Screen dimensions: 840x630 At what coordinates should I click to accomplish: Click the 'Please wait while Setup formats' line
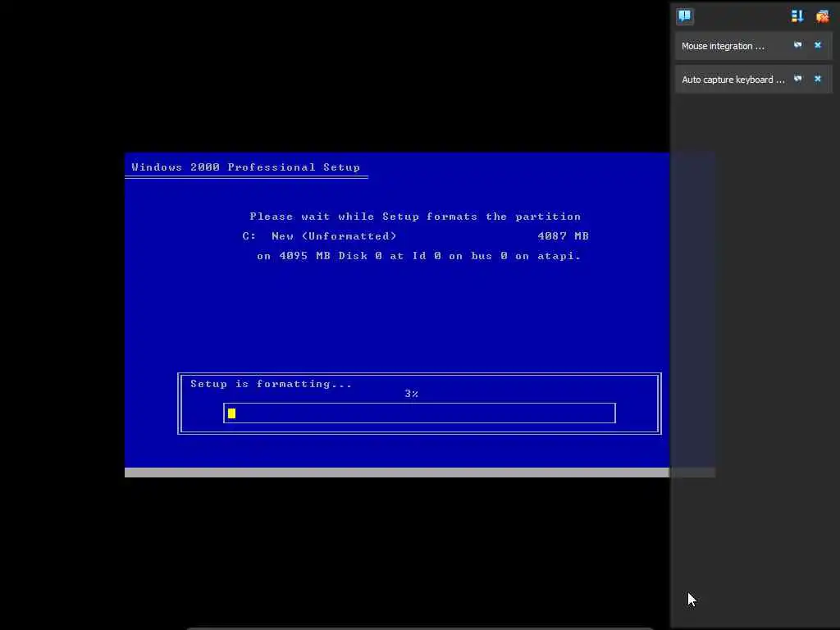pos(415,217)
